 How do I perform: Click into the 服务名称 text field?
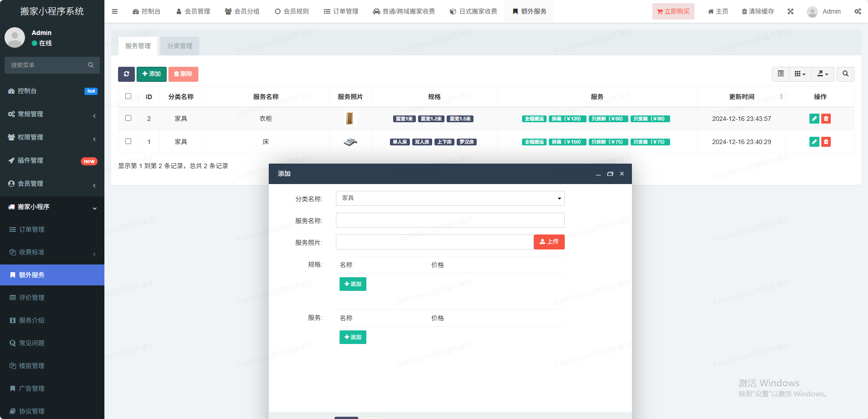point(450,220)
